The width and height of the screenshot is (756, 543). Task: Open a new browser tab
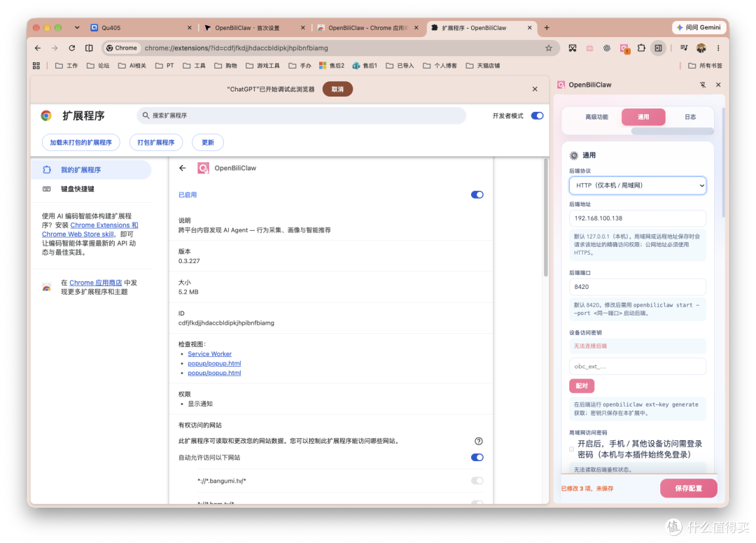[x=547, y=28]
